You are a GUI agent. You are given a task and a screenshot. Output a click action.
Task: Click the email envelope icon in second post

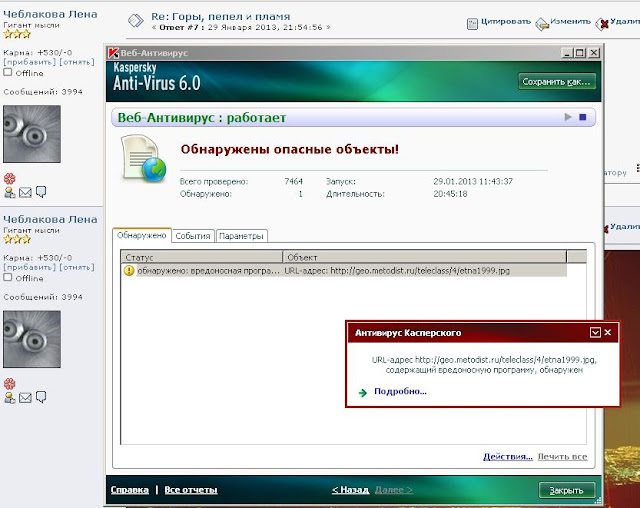click(x=25, y=397)
